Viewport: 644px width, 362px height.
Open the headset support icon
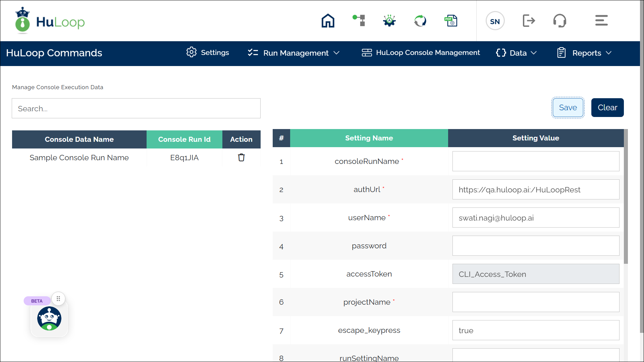[x=559, y=21]
